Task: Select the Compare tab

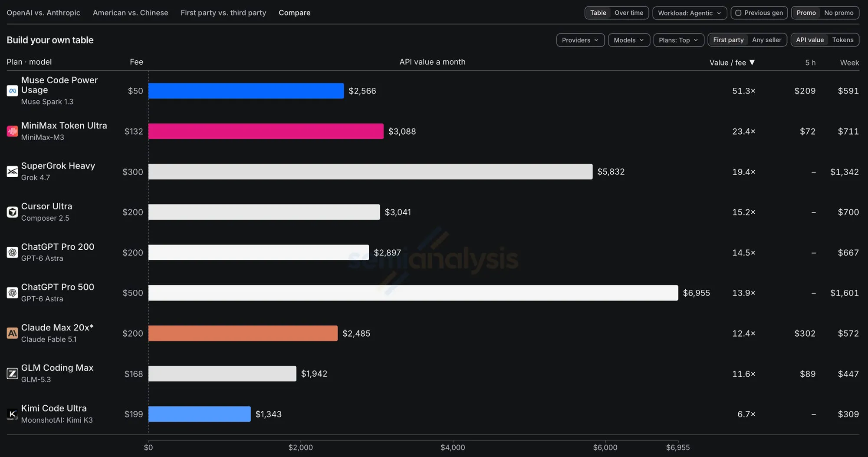Action: (x=295, y=13)
